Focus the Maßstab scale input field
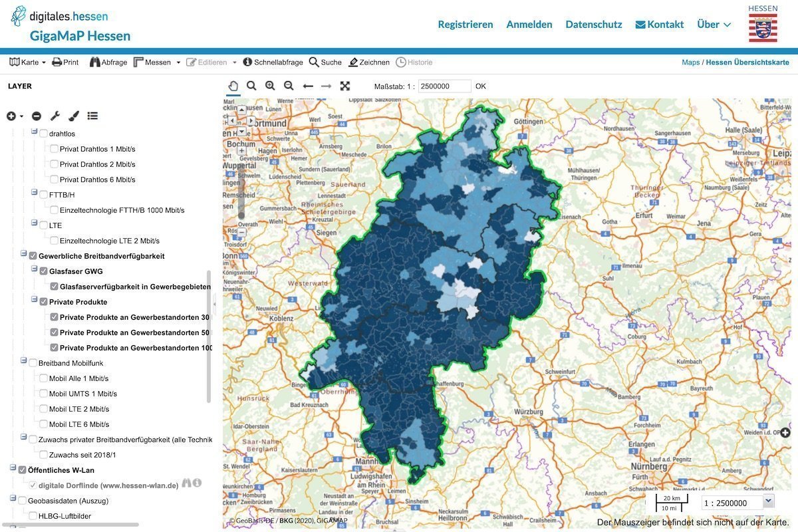Viewport: 798px width, 532px height. click(x=445, y=86)
